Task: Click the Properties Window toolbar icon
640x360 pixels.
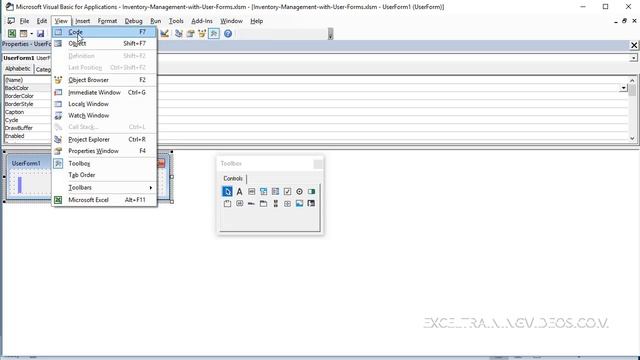Action: click(190, 33)
